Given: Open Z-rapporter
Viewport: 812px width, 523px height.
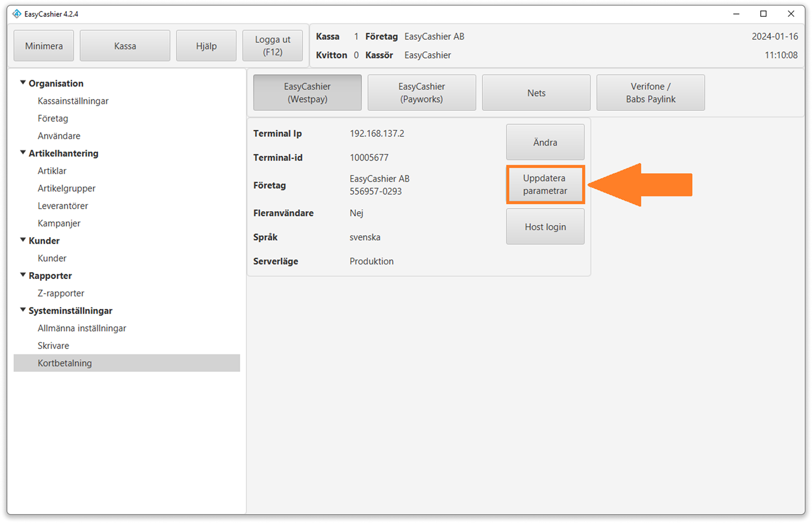Looking at the screenshot, I should [61, 293].
